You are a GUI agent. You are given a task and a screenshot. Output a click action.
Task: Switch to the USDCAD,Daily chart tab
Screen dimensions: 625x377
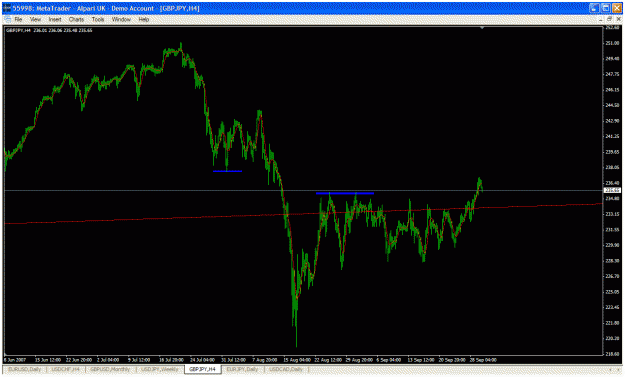point(286,369)
